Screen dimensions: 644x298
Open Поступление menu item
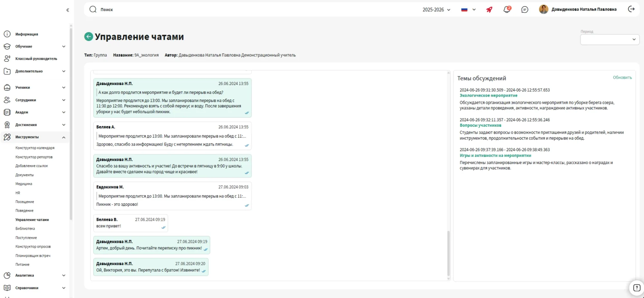[26, 238]
